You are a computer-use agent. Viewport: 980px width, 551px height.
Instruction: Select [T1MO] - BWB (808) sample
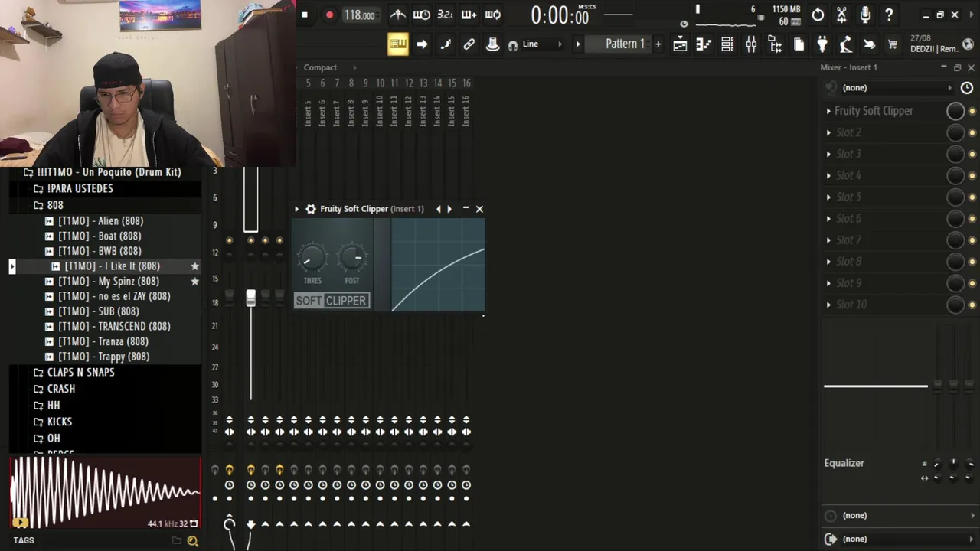click(100, 251)
